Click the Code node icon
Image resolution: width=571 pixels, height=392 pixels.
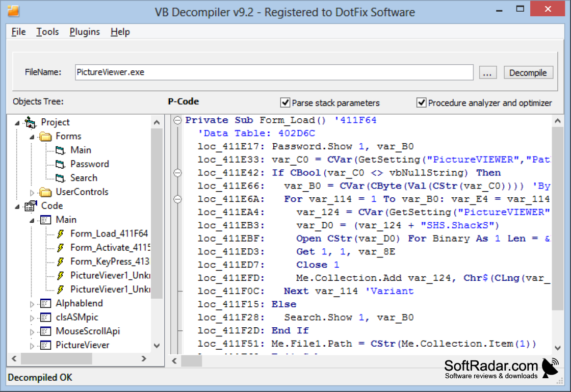tap(31, 206)
